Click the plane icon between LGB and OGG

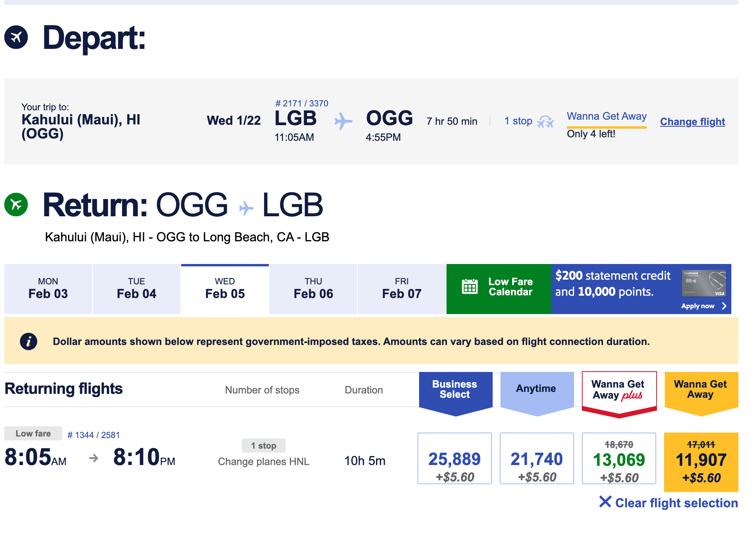click(x=343, y=121)
